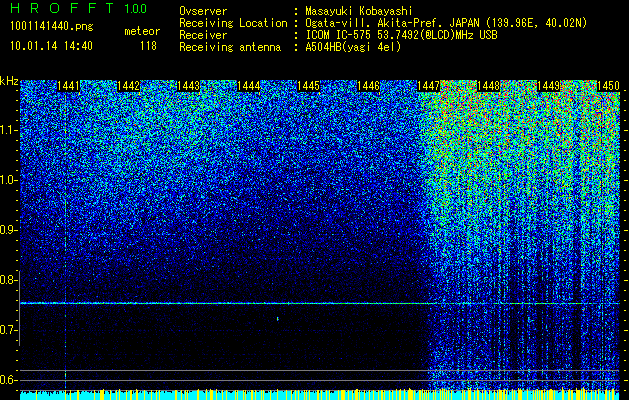Click the 0.6 frequency axis label
Viewport: 629px width, 400px height.
click(8, 380)
